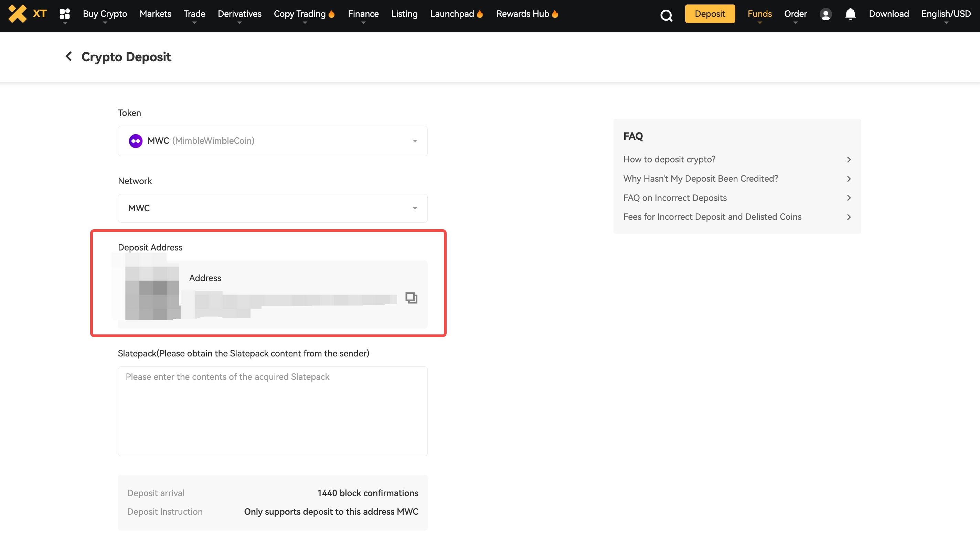Click the MWC token logo icon

click(136, 141)
